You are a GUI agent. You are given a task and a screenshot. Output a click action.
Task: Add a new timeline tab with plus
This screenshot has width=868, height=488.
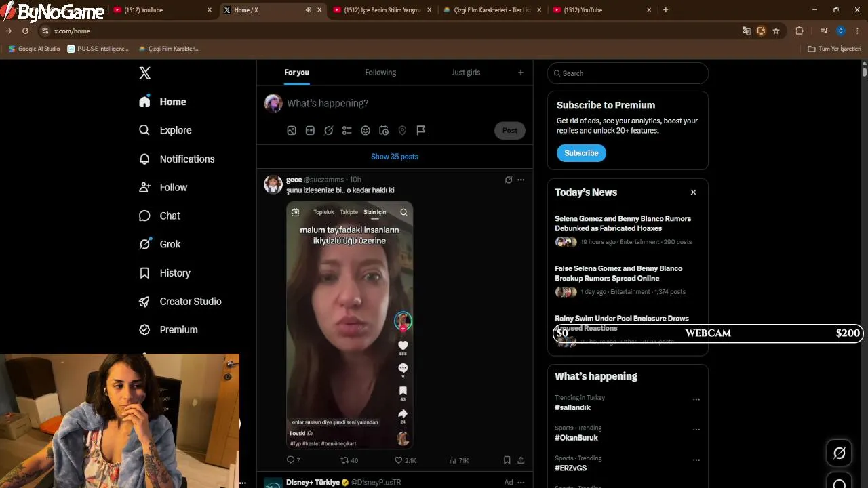[x=521, y=73]
